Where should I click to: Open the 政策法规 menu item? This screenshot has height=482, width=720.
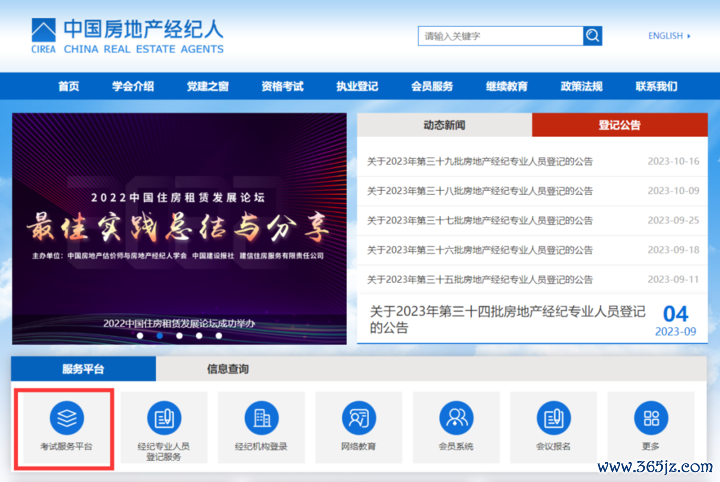(582, 86)
